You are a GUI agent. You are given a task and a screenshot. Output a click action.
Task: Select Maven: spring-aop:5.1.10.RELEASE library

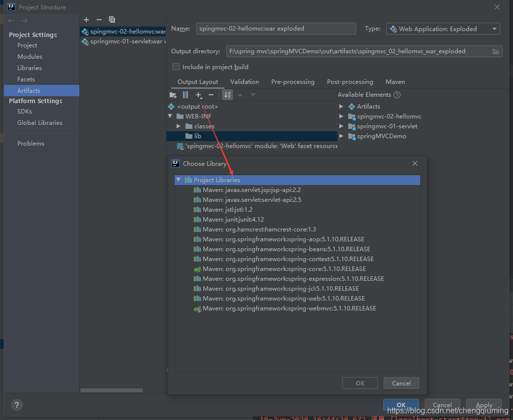(x=297, y=239)
